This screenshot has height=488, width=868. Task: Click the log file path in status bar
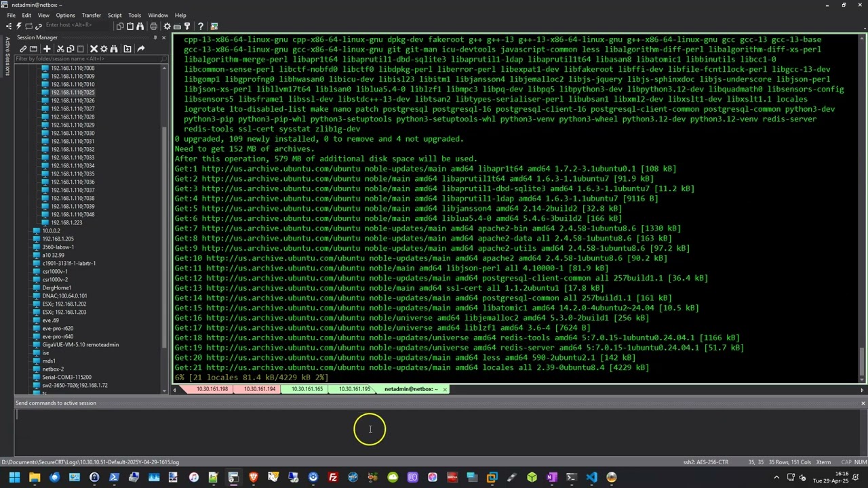[x=90, y=462]
